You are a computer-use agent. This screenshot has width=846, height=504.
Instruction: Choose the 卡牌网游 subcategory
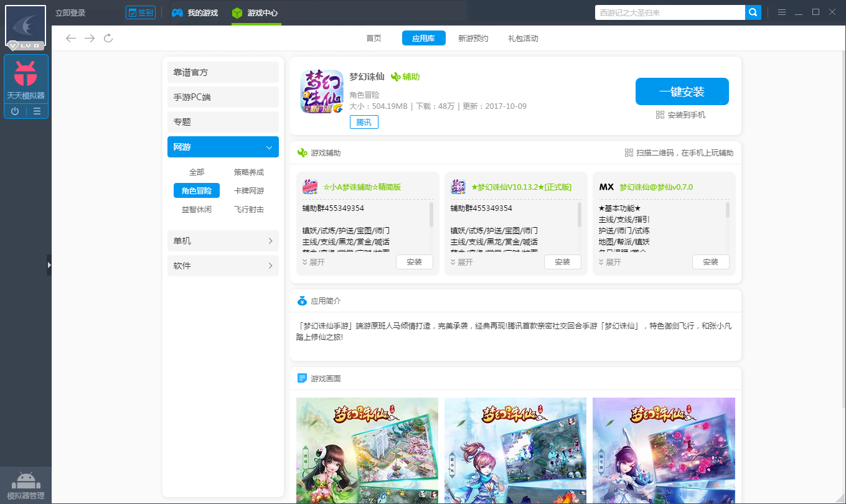coord(249,191)
